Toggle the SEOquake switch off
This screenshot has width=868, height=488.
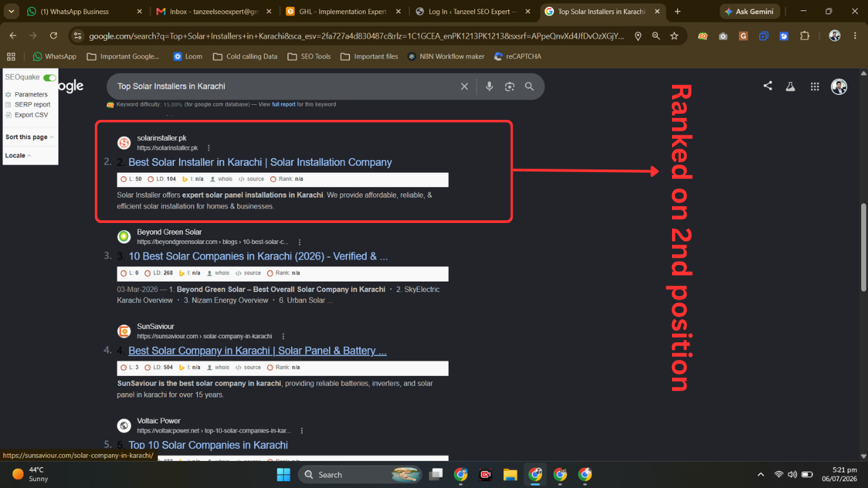click(50, 78)
